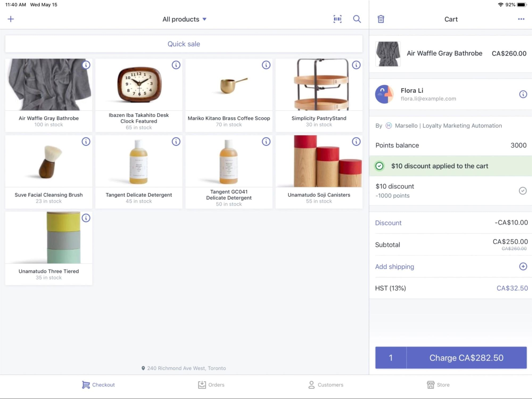Click the Add shipping link
532x399 pixels.
click(x=395, y=266)
